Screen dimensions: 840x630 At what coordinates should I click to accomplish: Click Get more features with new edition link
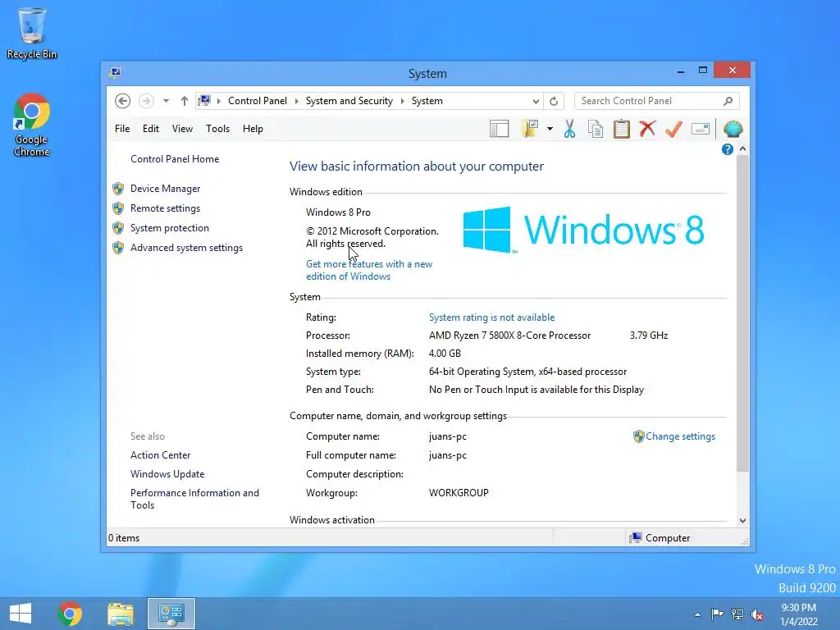369,270
